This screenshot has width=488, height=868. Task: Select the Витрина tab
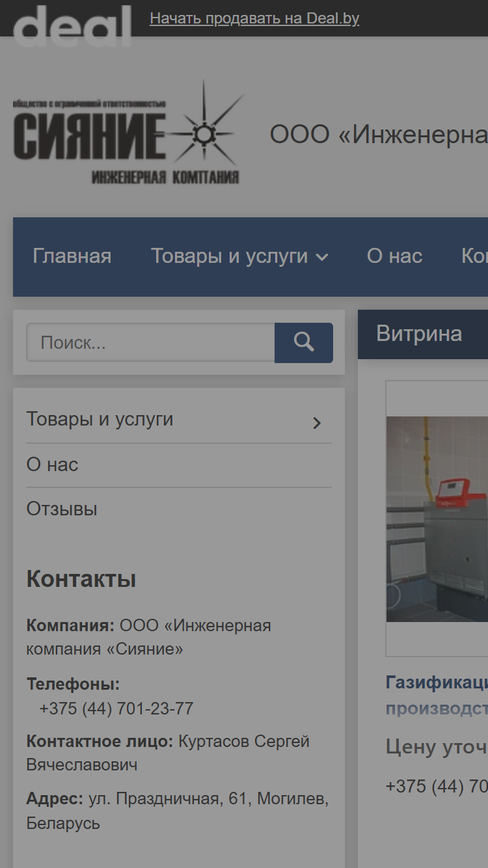coord(419,334)
